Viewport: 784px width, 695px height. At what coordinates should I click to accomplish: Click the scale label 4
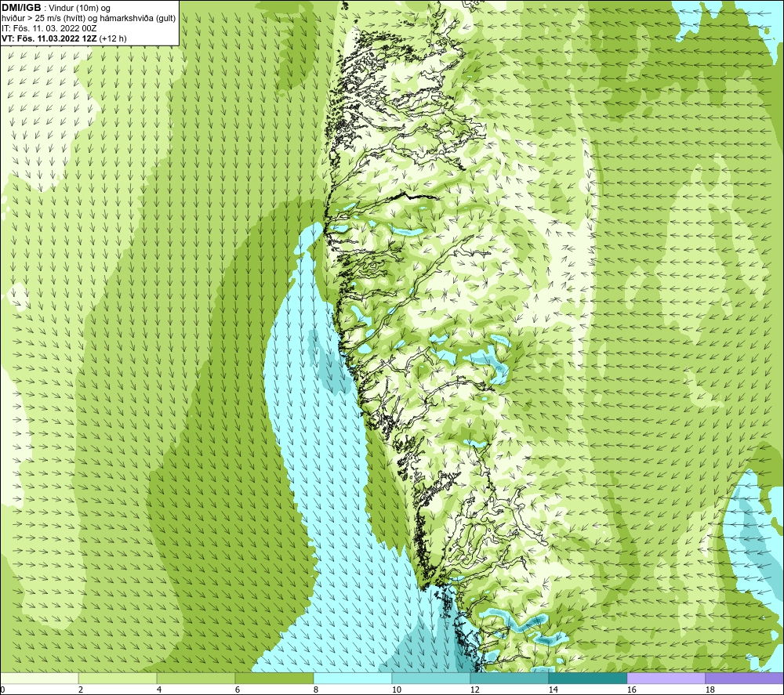(159, 690)
